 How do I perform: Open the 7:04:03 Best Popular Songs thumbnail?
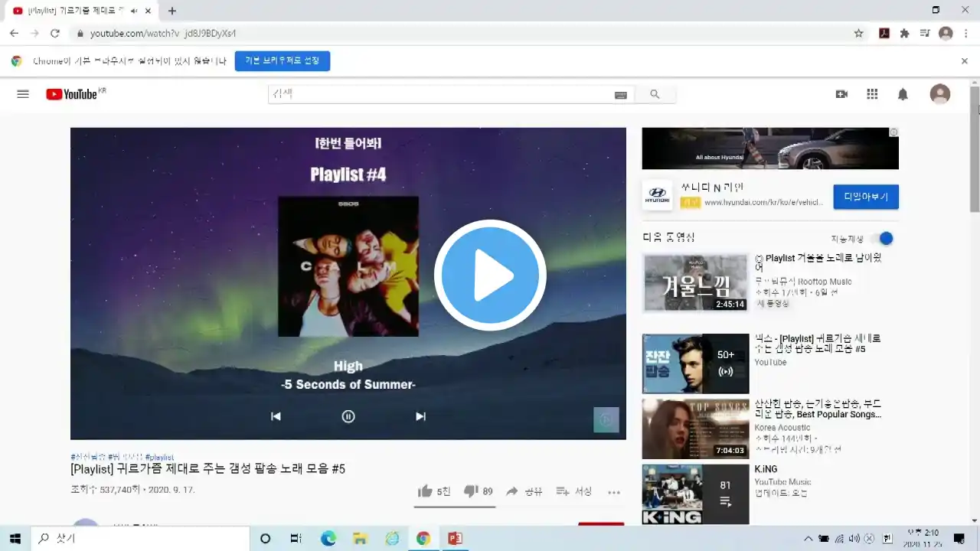pyautogui.click(x=695, y=429)
